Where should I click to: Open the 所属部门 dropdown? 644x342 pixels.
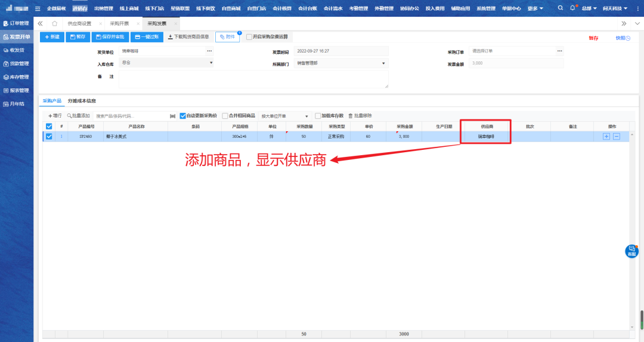383,63
